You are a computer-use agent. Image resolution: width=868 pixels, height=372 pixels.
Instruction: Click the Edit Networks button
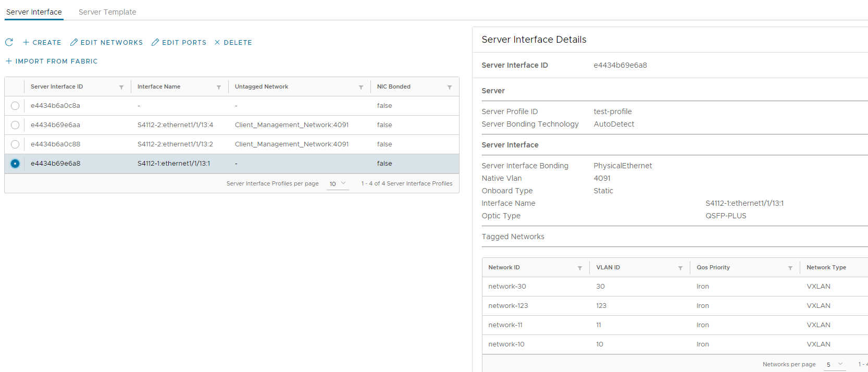(106, 42)
